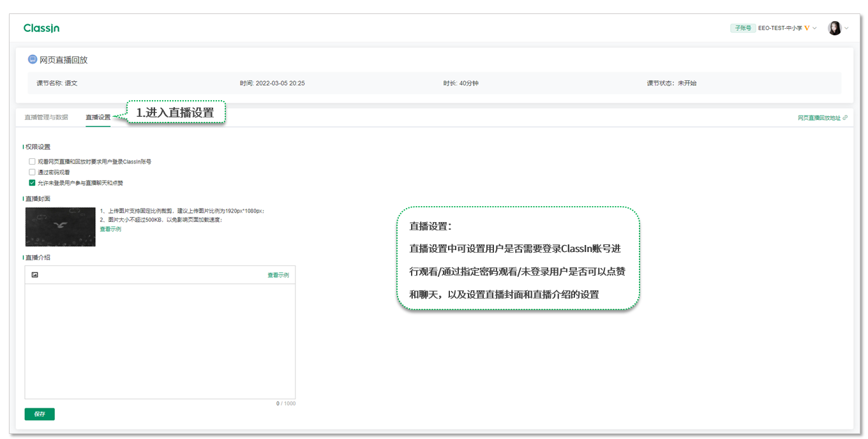868x439 pixels.
Task: Click inside the 直播介绍 text area
Action: pos(160,341)
